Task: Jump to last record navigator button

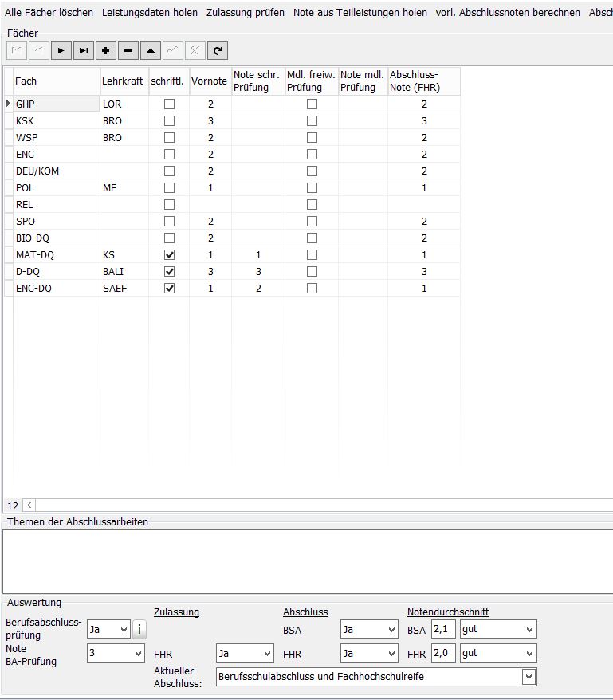Action: [x=84, y=50]
